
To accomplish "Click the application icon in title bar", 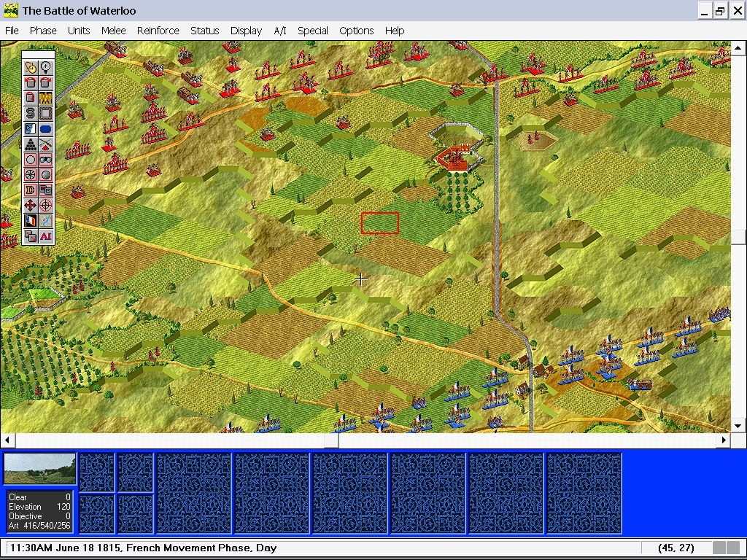I will pos(10,10).
